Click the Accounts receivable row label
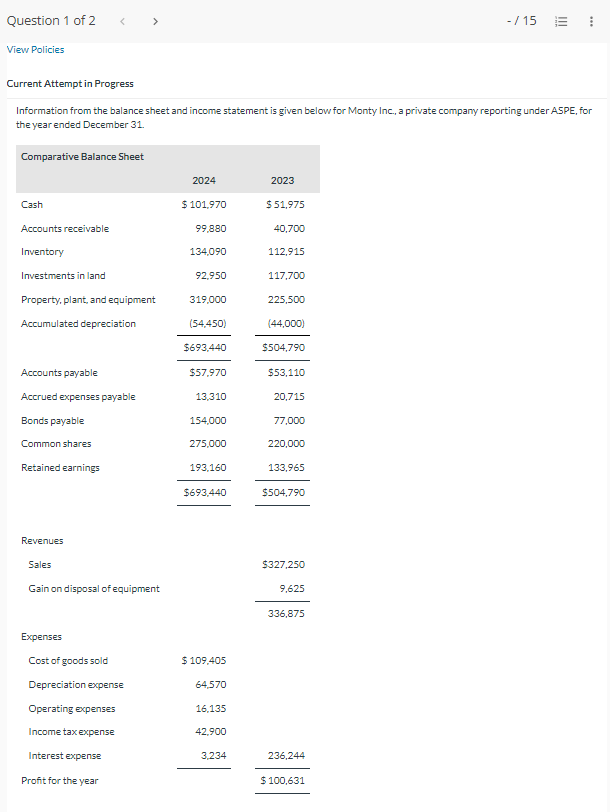 click(63, 228)
